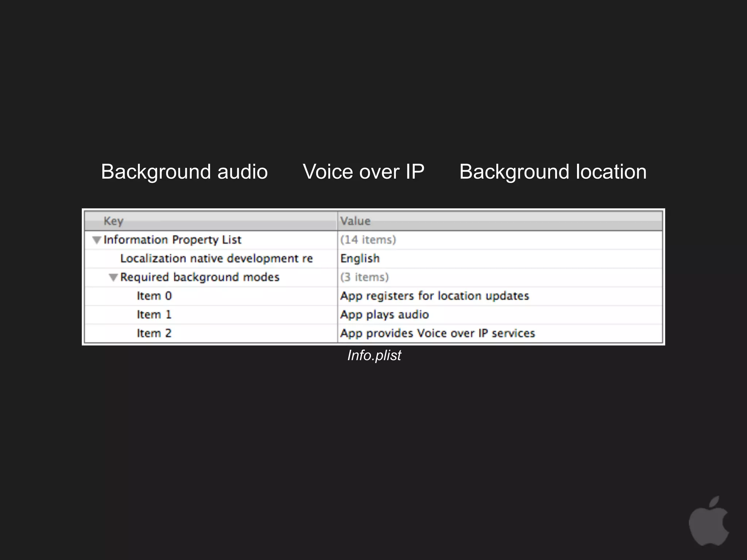Viewport: 747px width, 560px height.
Task: Click the Background location heading
Action: [553, 172]
